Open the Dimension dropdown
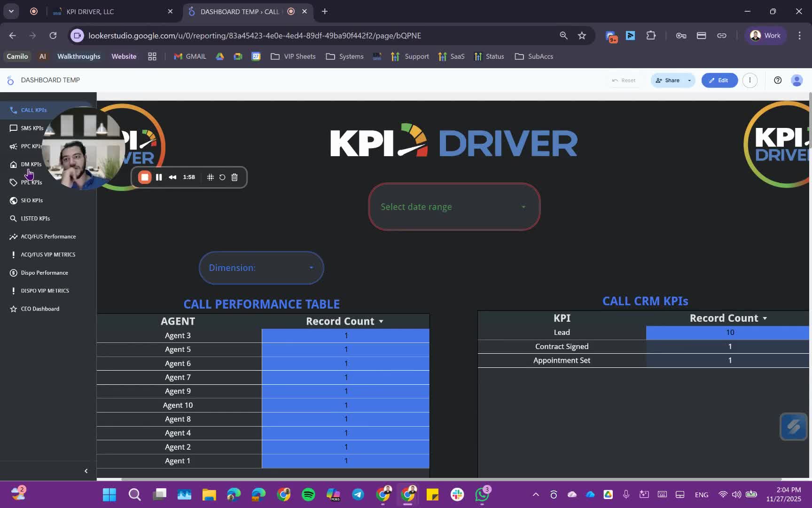The width and height of the screenshot is (812, 508). 261,268
